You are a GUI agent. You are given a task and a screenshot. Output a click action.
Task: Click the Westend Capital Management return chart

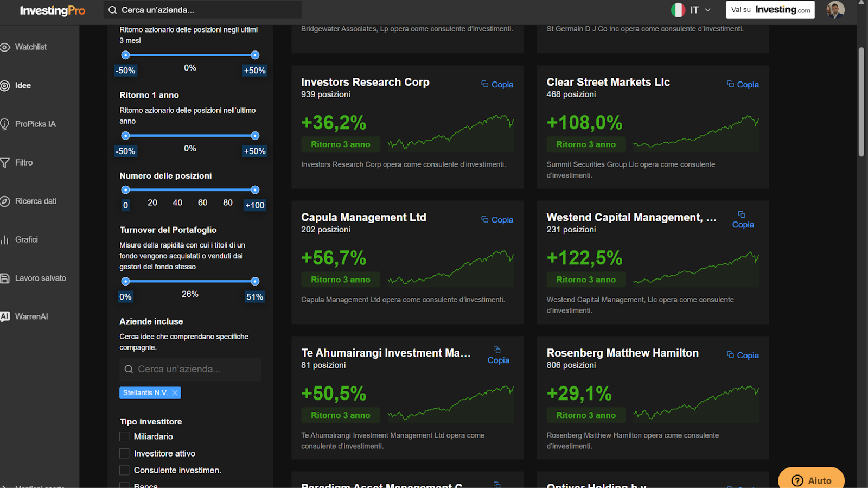tap(696, 268)
